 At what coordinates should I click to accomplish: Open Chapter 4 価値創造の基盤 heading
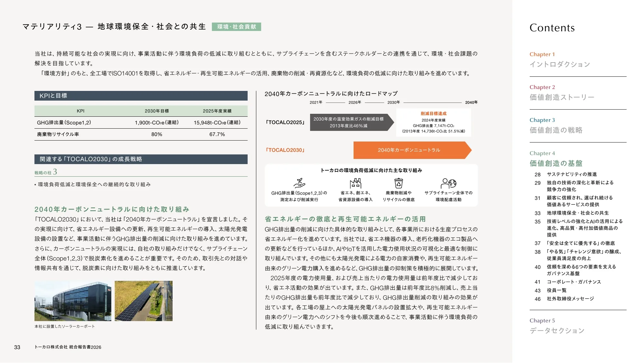click(556, 159)
